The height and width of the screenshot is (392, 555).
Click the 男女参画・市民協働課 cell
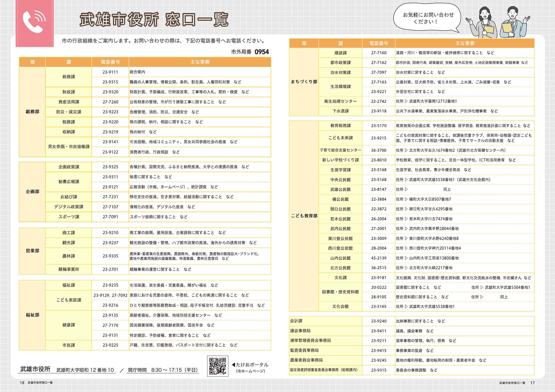pyautogui.click(x=69, y=147)
